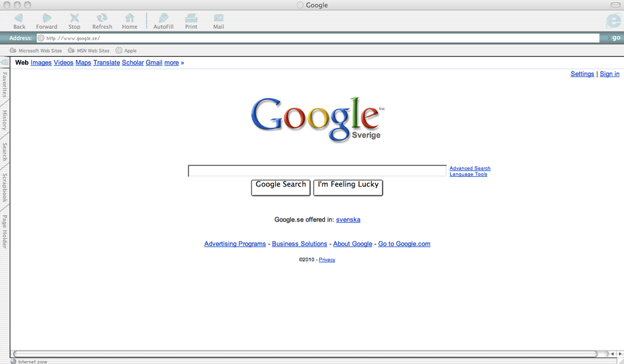
Task: Open the Scholar link
Action: [x=133, y=62]
